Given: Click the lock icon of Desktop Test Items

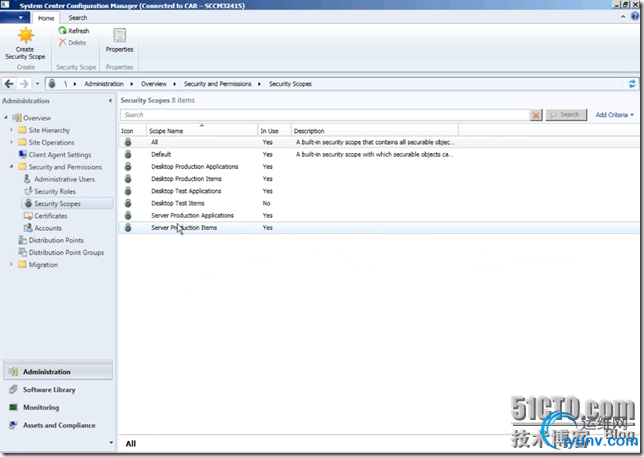Looking at the screenshot, I should [x=128, y=203].
